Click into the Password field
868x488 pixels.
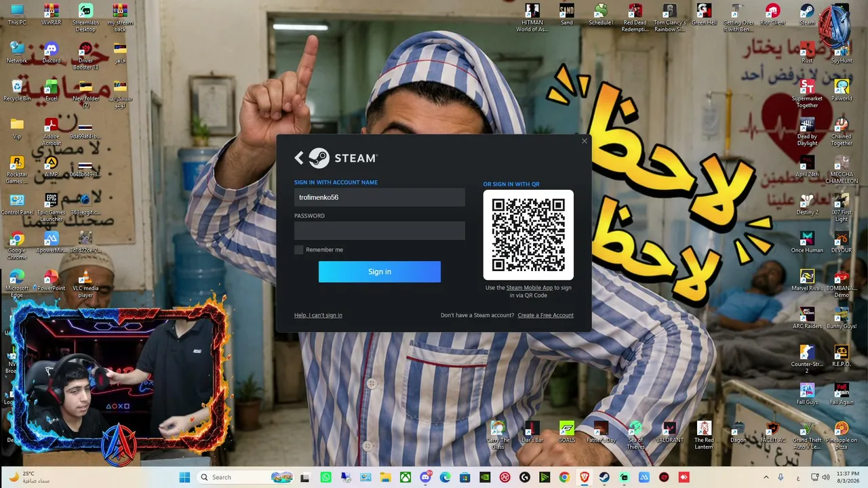pyautogui.click(x=380, y=230)
